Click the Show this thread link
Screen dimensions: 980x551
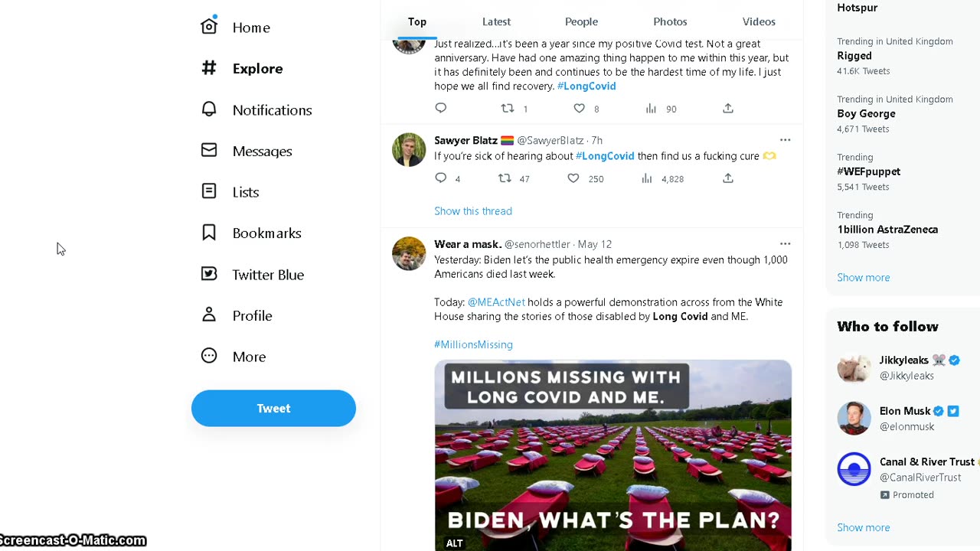(473, 211)
